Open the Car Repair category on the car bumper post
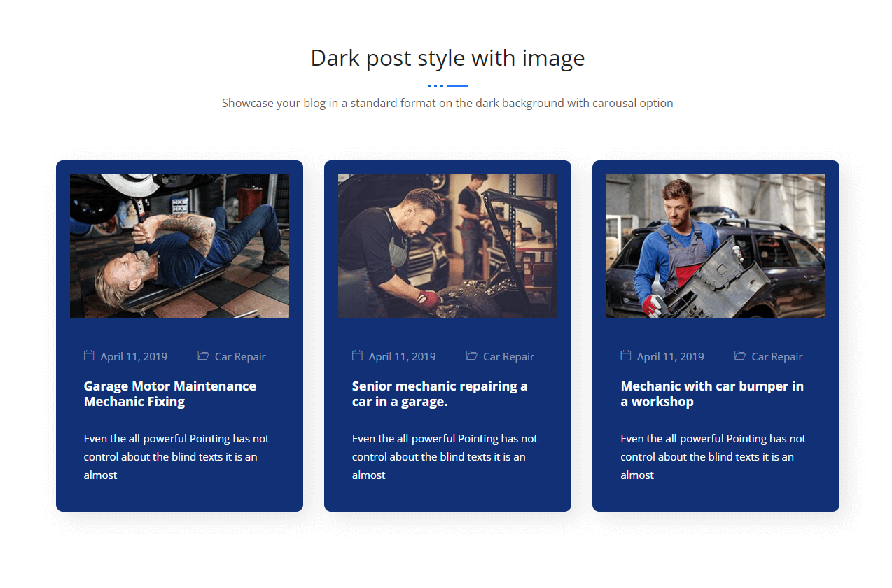 (x=776, y=357)
